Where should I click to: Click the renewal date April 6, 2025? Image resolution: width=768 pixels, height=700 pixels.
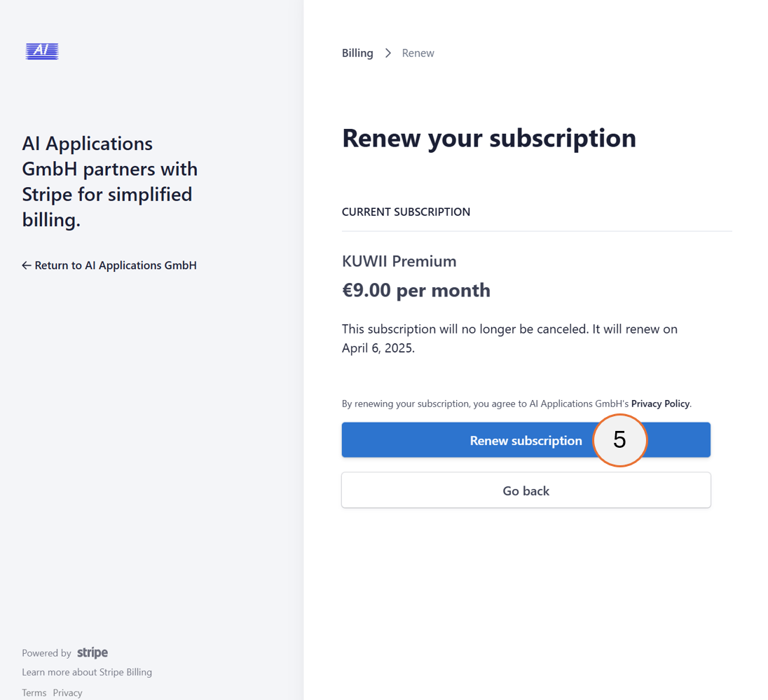[x=378, y=347]
